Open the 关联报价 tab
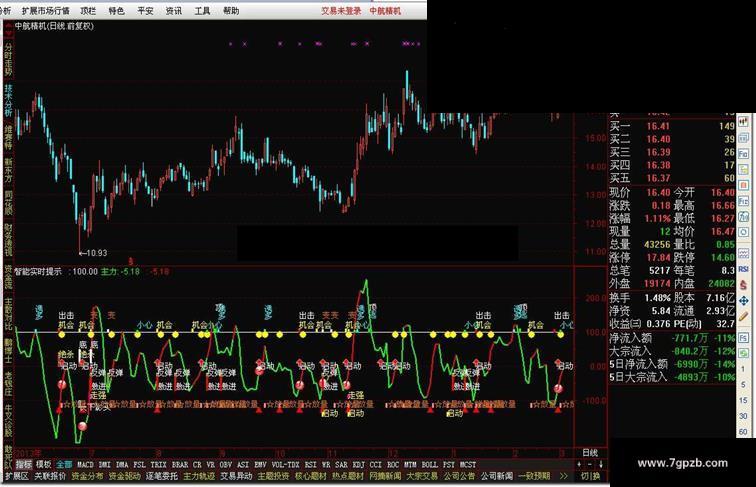This screenshot has width=756, height=487. tap(50, 476)
